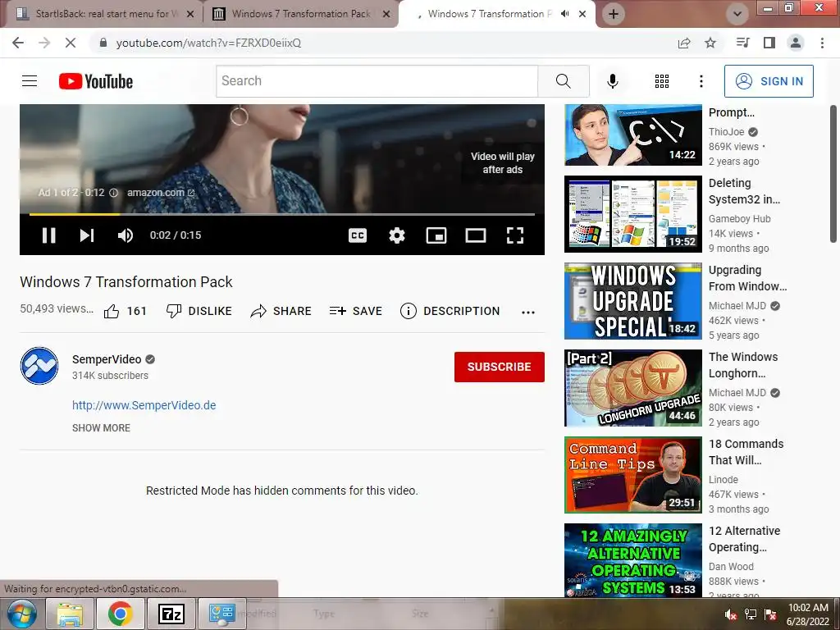This screenshot has height=630, width=840.
Task: Open The Windows Longhorn video title
Action: click(x=743, y=365)
